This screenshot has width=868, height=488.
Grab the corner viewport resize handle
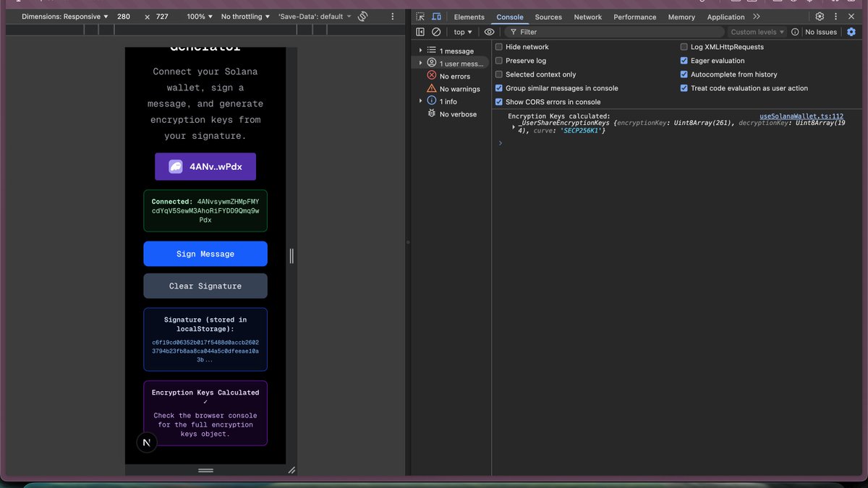coord(292,470)
